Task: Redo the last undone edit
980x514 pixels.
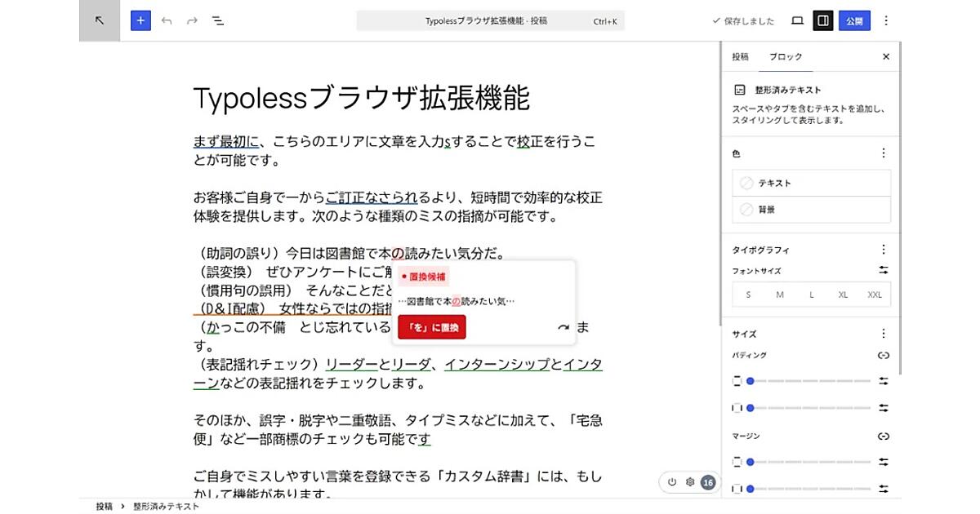Action: [192, 20]
